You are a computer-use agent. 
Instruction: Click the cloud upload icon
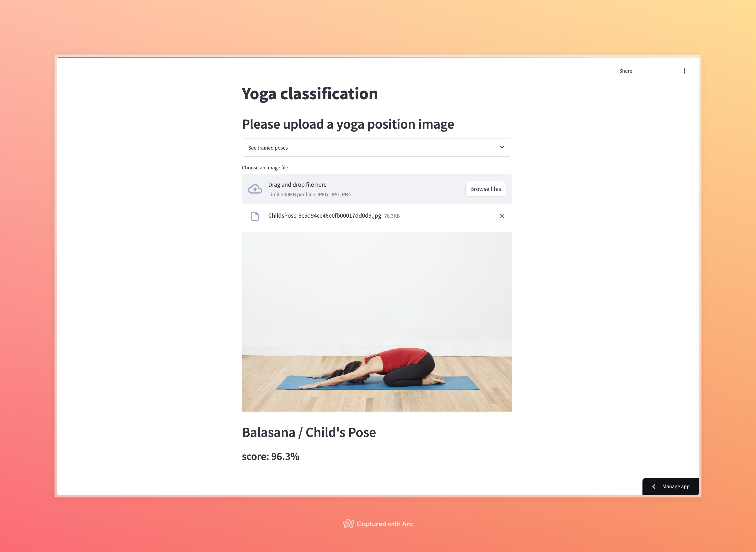[255, 189]
